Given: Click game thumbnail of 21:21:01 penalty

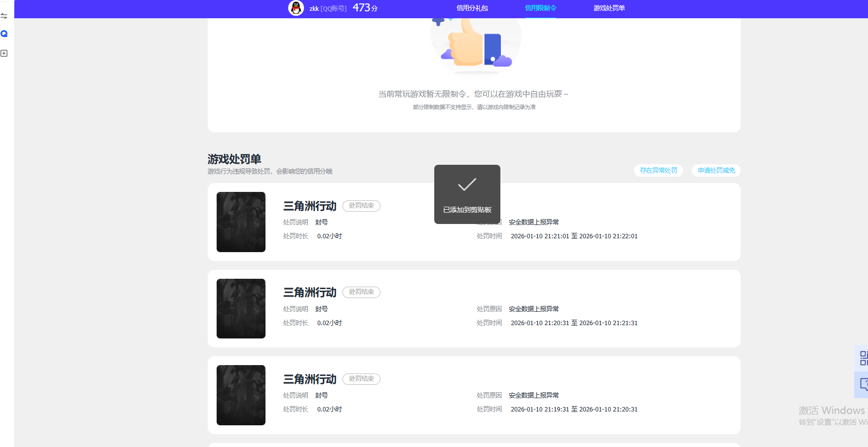Looking at the screenshot, I should [x=241, y=222].
